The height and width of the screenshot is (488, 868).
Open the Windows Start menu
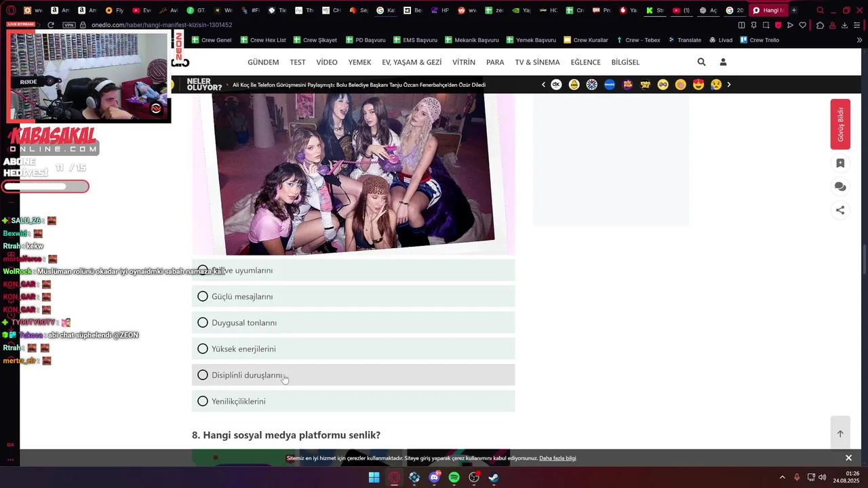tap(374, 478)
